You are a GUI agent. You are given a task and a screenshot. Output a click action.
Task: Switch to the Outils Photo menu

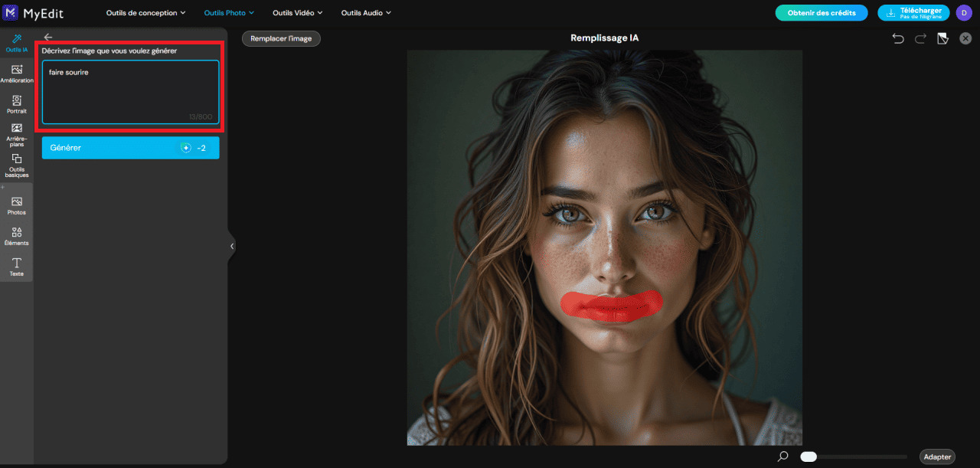pos(228,12)
